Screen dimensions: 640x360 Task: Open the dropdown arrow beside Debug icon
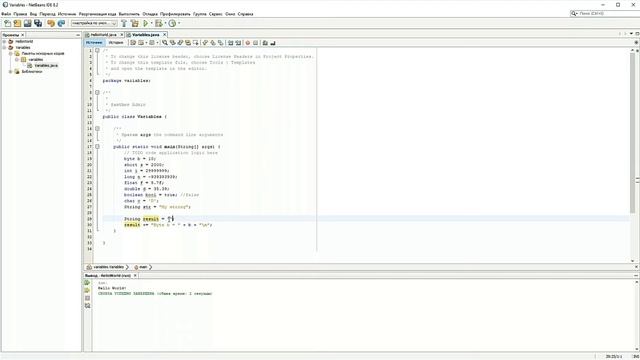[165, 23]
